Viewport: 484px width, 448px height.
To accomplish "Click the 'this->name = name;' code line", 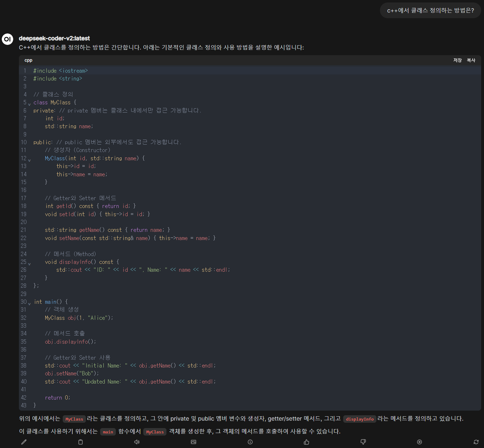I will point(82,174).
